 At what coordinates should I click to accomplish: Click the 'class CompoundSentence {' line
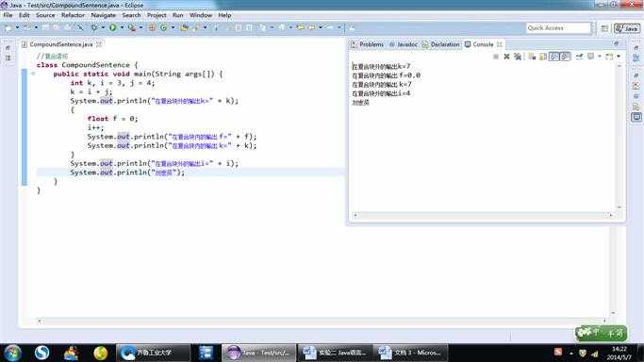[87, 65]
